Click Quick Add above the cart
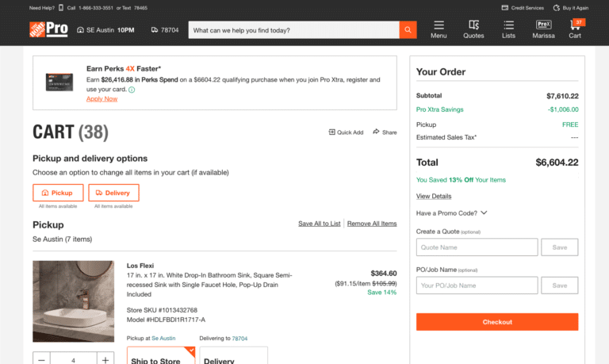The image size is (609, 364). pos(346,132)
